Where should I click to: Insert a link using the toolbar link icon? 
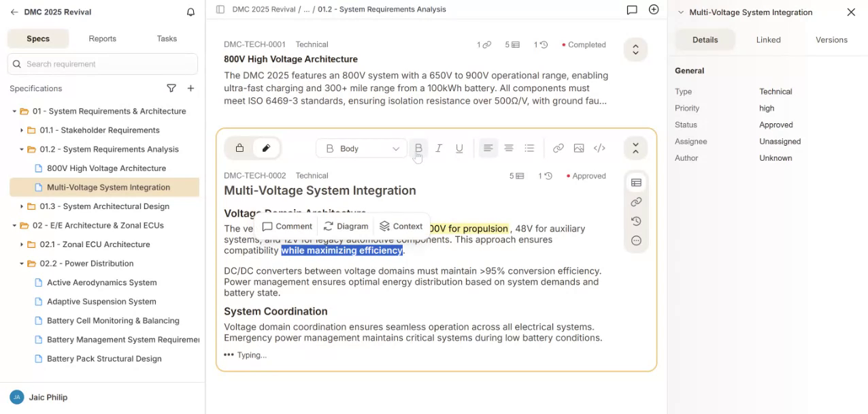click(x=558, y=148)
